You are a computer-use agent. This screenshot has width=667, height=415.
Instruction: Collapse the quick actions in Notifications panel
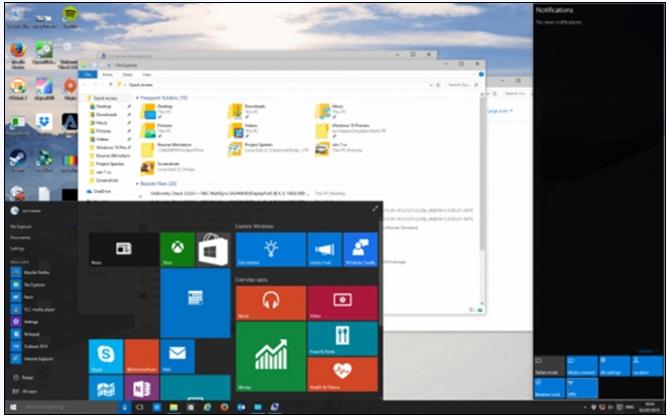pyautogui.click(x=647, y=351)
